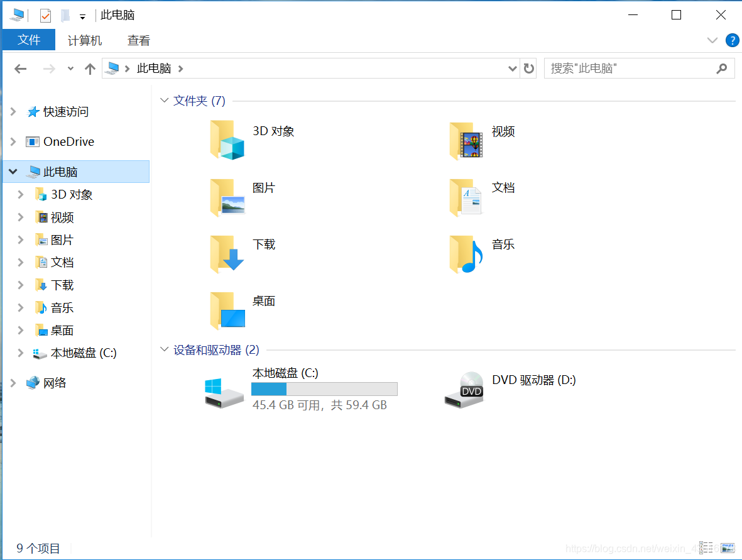Screen dimensions: 742x560
Task: Select the DVD 驱动器 (D:) drive icon
Action: coord(464,390)
